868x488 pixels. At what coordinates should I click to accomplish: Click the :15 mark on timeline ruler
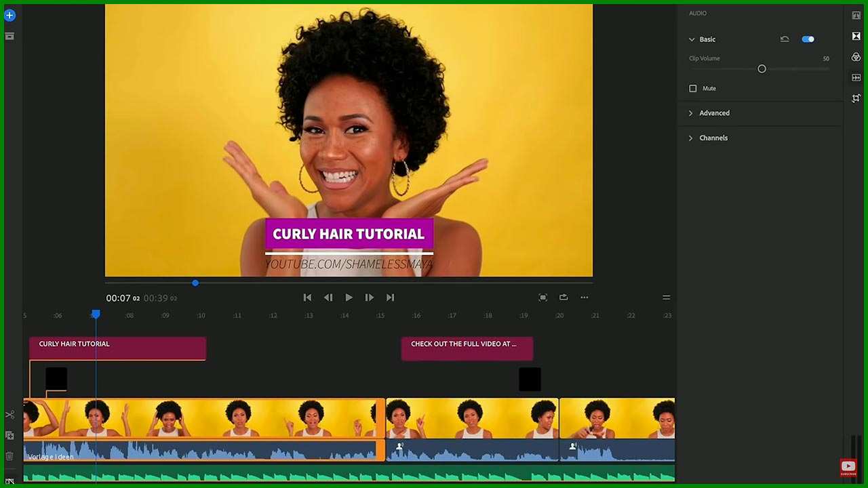(x=380, y=316)
